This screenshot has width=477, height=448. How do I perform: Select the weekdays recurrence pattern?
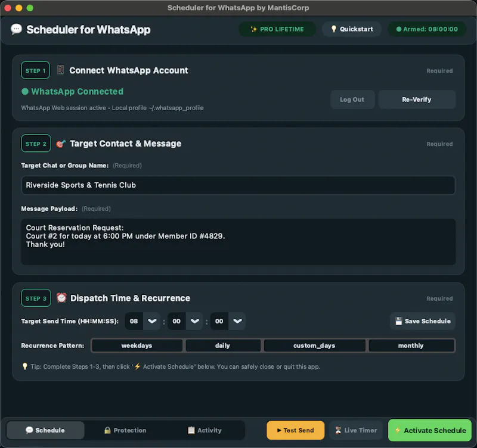tap(137, 346)
